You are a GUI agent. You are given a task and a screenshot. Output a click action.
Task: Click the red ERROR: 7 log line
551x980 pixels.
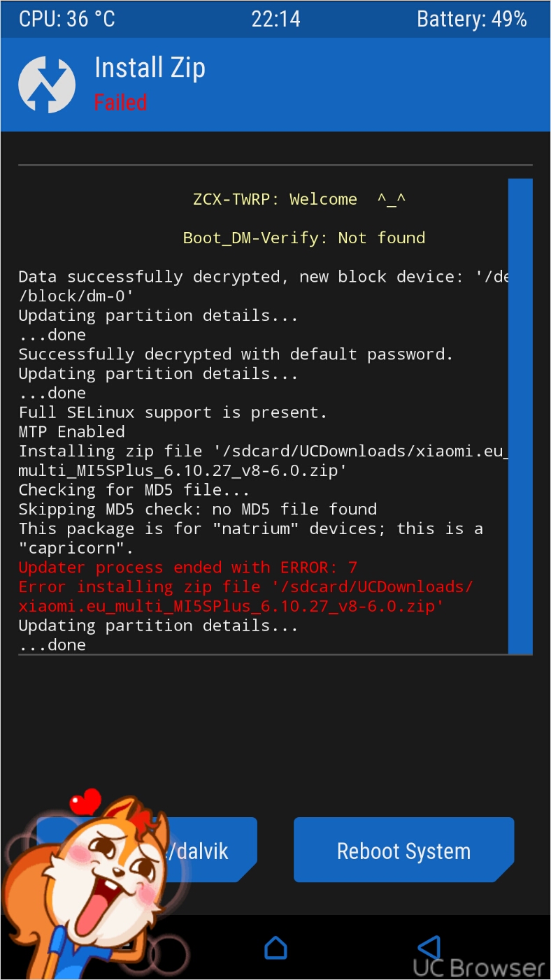(188, 567)
